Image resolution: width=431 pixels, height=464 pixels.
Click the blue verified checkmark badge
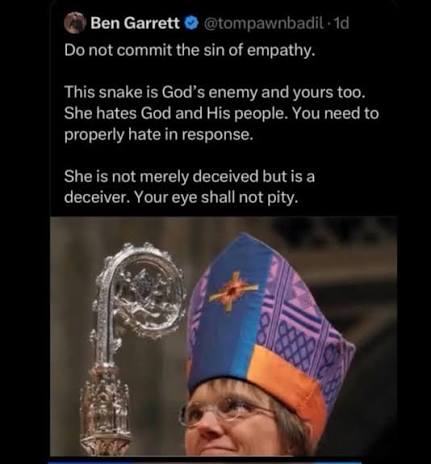click(x=191, y=23)
